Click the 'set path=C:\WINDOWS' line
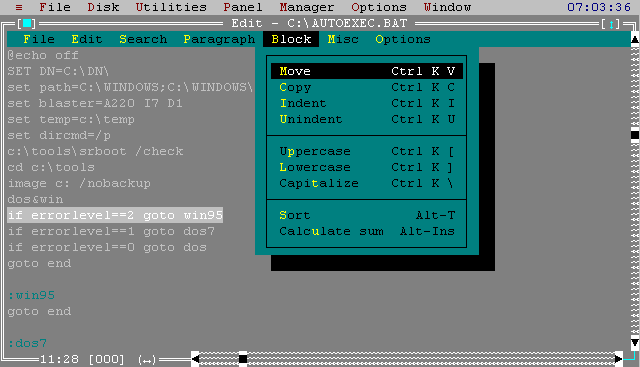The height and width of the screenshot is (367, 640). point(130,87)
